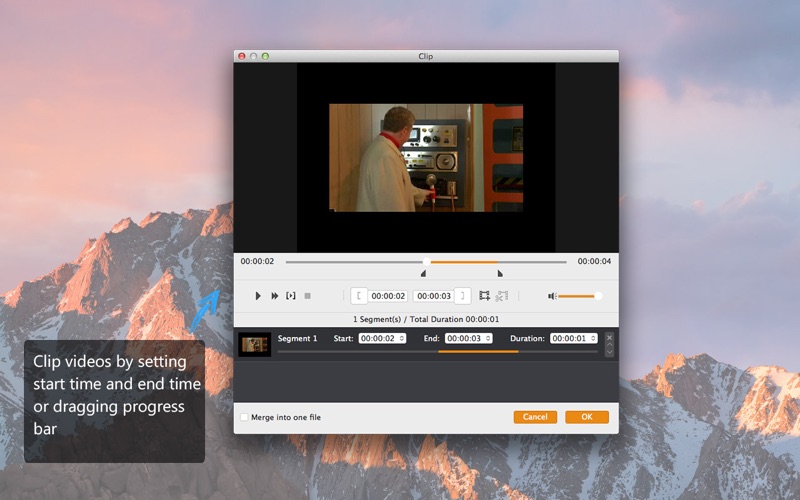Click the Segment 1 End time stepper
800x500 pixels.
click(488, 338)
